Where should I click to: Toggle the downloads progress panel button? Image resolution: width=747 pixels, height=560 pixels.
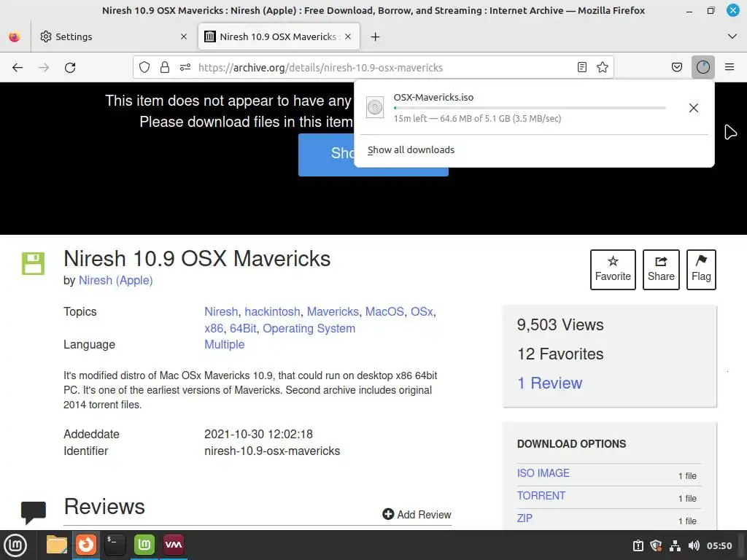(x=703, y=67)
